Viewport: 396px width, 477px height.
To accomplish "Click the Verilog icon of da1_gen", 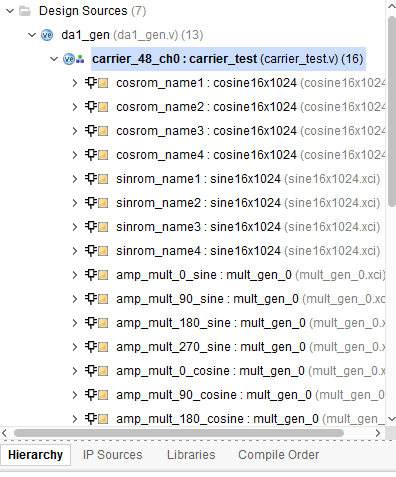I will click(47, 35).
